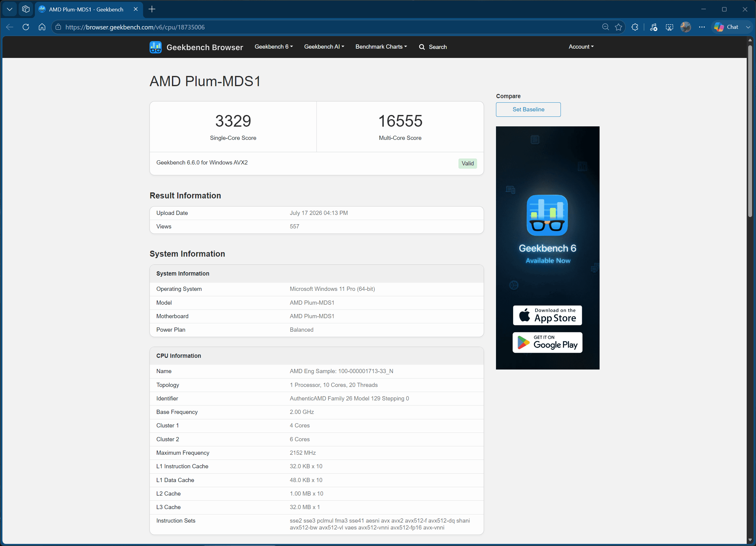The image size is (756, 546).
Task: Open the browser profile avatar
Action: pos(686,27)
